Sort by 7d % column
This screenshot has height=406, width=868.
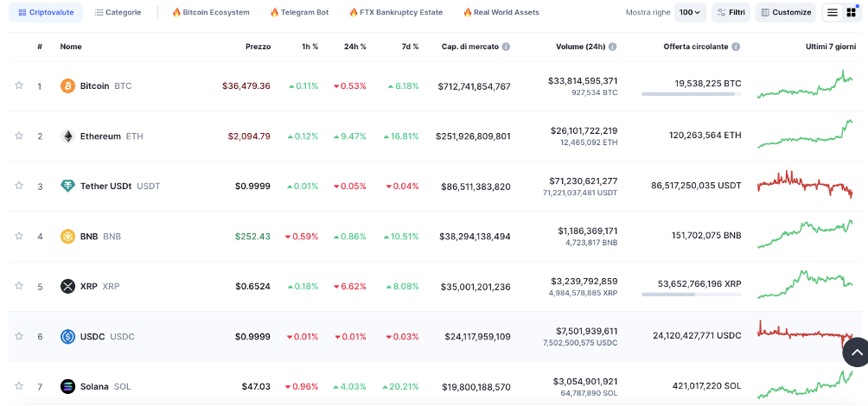tap(410, 47)
